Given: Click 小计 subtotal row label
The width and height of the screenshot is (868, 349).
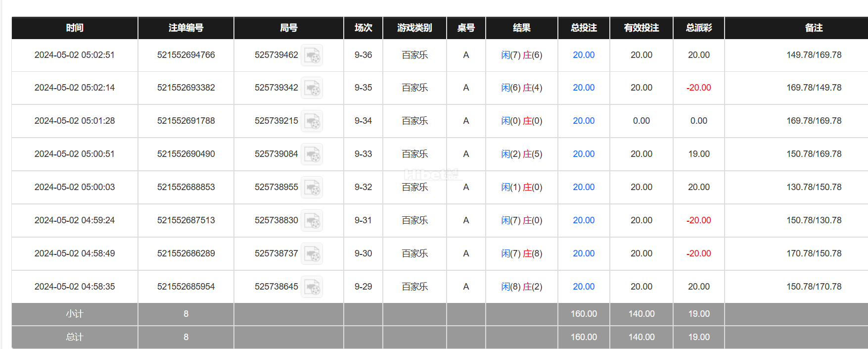Looking at the screenshot, I should [75, 314].
